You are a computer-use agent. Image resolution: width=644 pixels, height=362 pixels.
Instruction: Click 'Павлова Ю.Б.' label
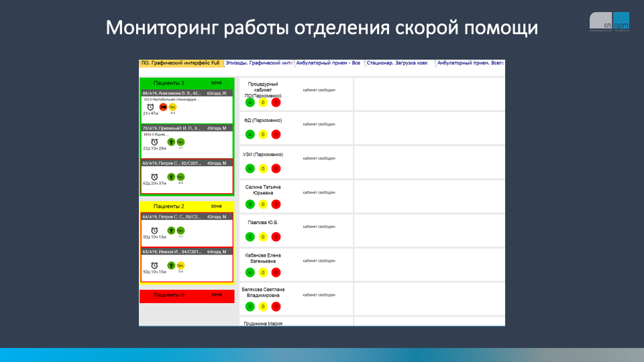point(263,223)
